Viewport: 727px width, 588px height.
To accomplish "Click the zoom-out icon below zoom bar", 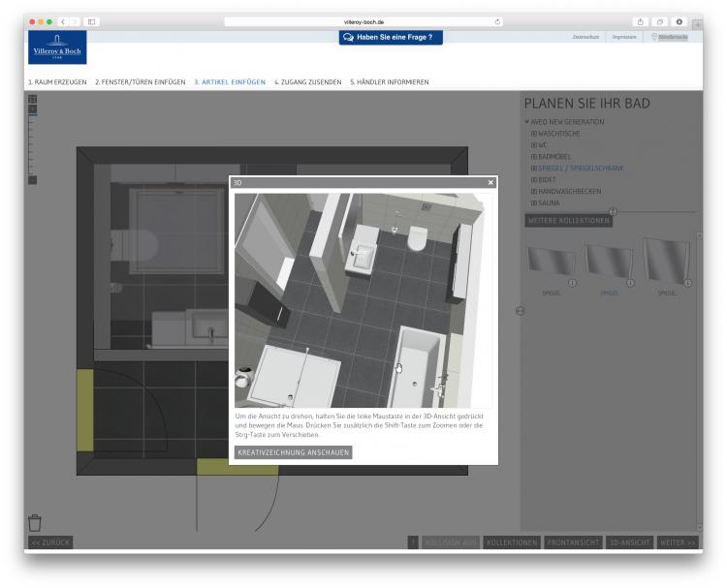I will 32,179.
